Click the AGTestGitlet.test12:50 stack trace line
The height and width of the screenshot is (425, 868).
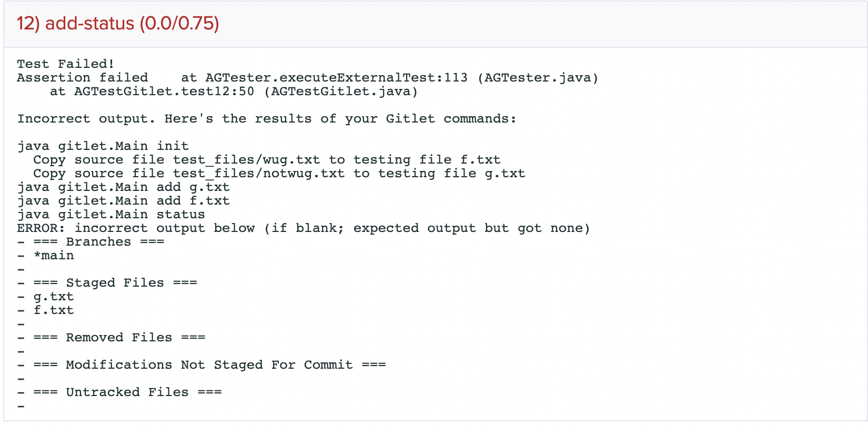(234, 92)
